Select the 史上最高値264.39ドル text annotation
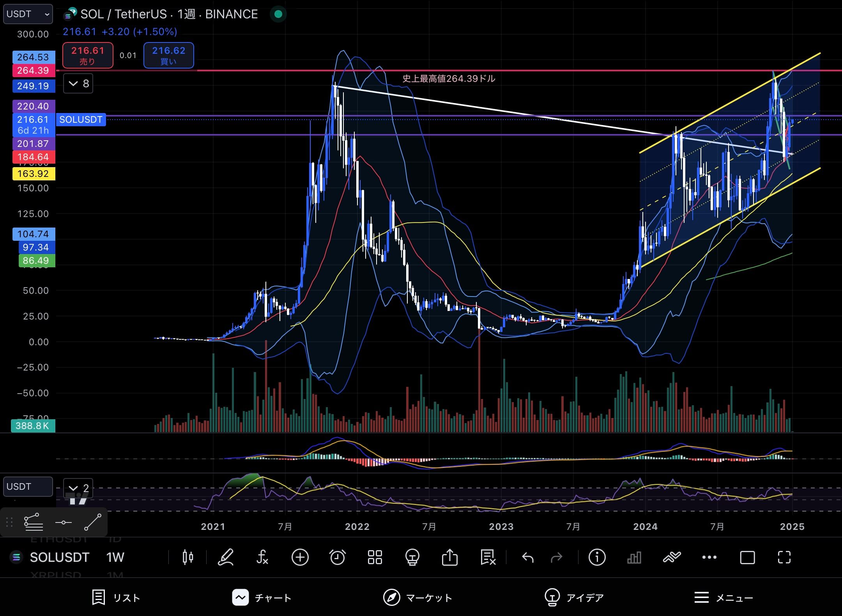 tap(449, 79)
